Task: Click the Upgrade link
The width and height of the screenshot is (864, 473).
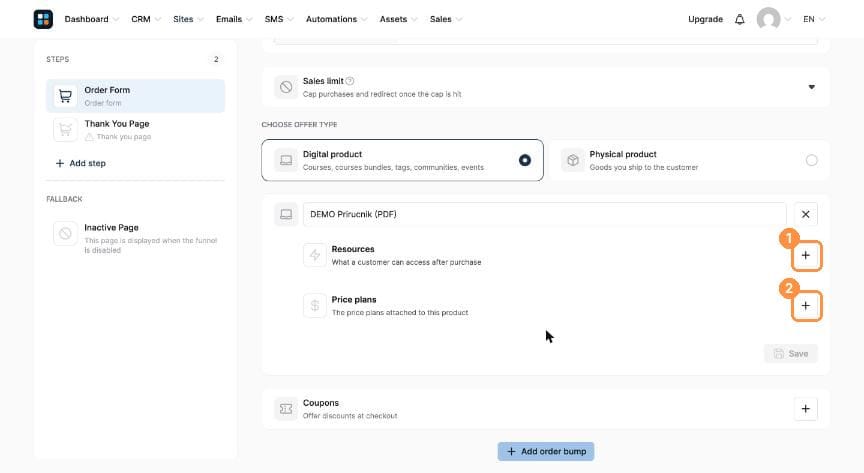Action: click(705, 19)
